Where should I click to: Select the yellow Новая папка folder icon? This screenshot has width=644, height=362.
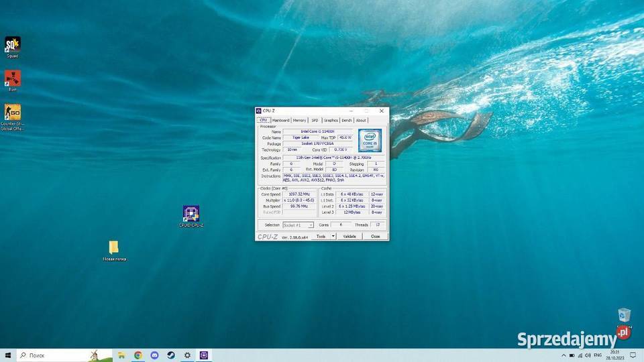114,251
